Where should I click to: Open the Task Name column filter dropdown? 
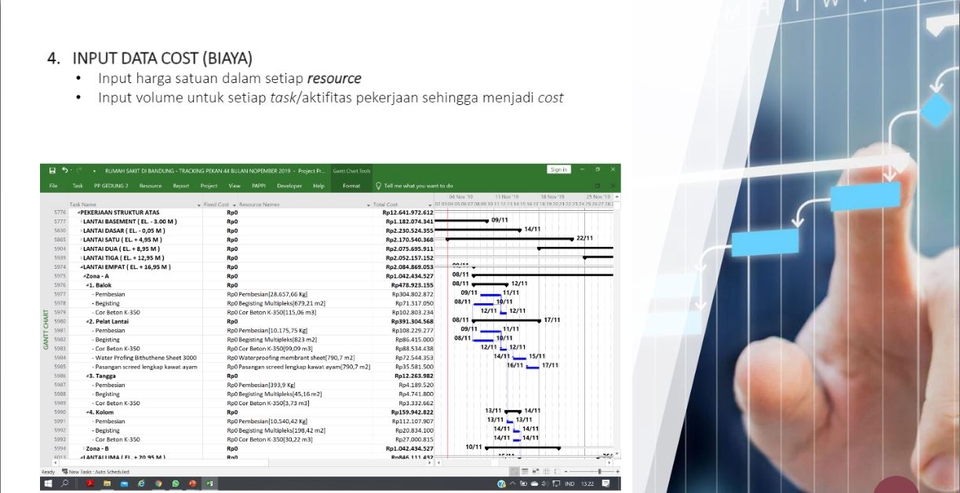tap(199, 204)
